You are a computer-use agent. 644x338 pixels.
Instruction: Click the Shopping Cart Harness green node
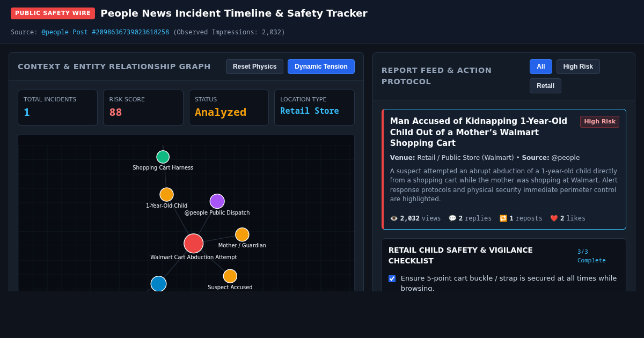(163, 157)
